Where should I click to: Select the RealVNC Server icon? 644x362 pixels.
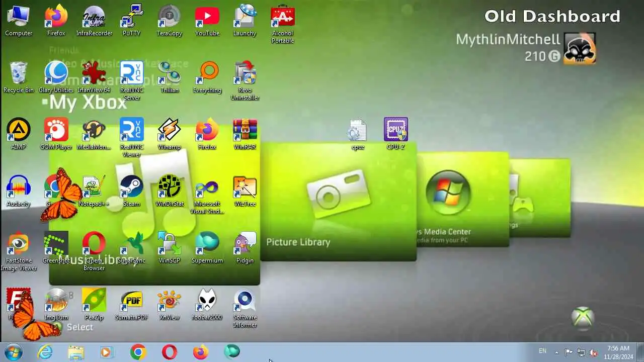point(132,81)
